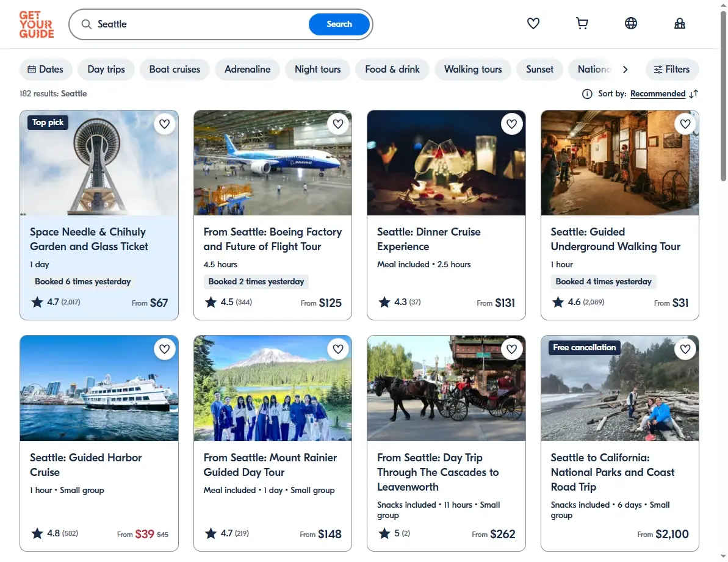Click star icon on Dinner Cruise card
This screenshot has width=728, height=562.
pyautogui.click(x=384, y=303)
